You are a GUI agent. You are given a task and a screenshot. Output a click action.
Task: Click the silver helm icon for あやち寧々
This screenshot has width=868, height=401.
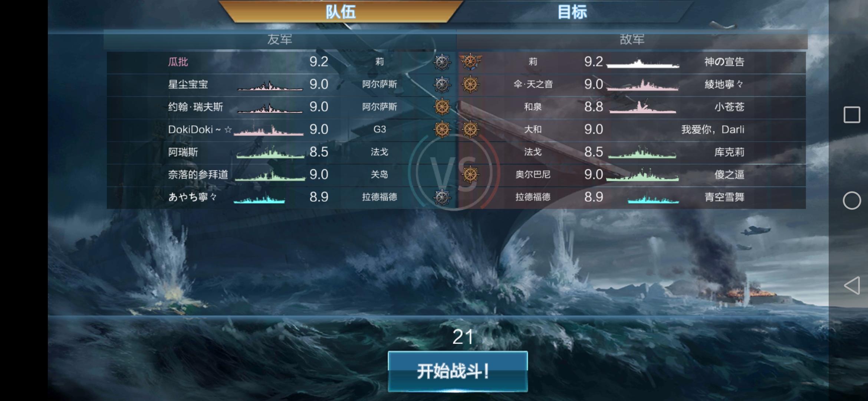[442, 197]
